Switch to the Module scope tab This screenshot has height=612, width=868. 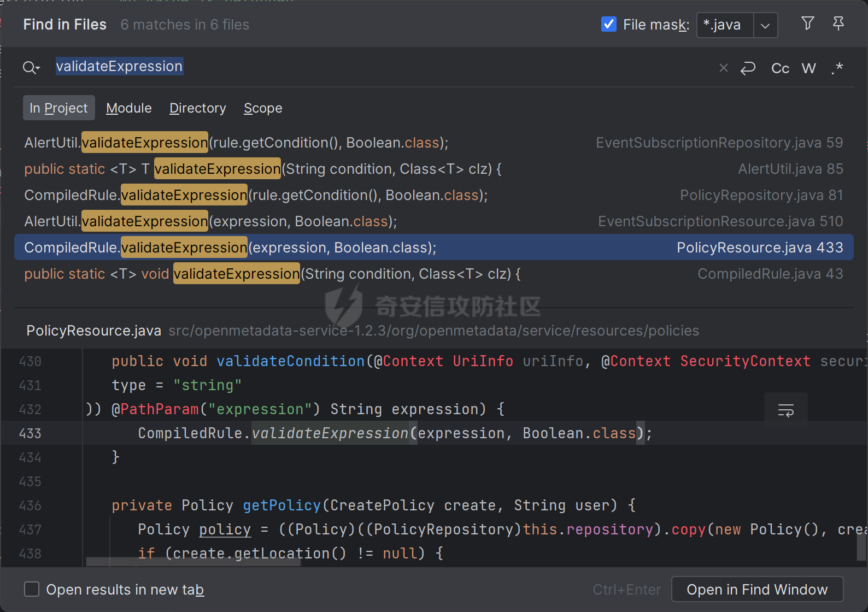[x=128, y=108]
